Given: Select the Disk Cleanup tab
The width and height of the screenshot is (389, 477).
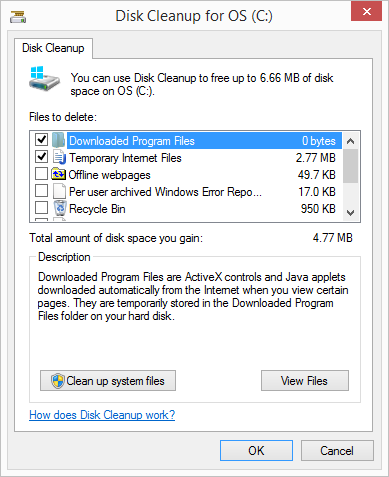Looking at the screenshot, I should 53,48.
